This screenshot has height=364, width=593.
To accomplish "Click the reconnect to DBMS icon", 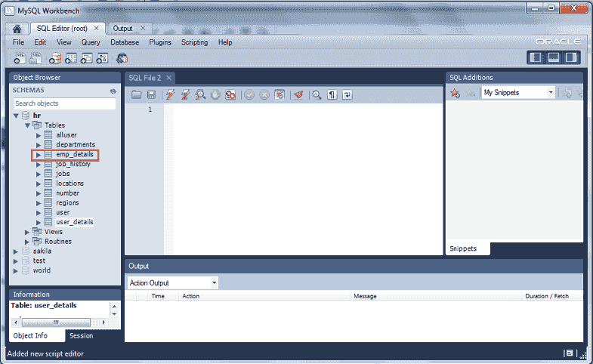I will [122, 58].
